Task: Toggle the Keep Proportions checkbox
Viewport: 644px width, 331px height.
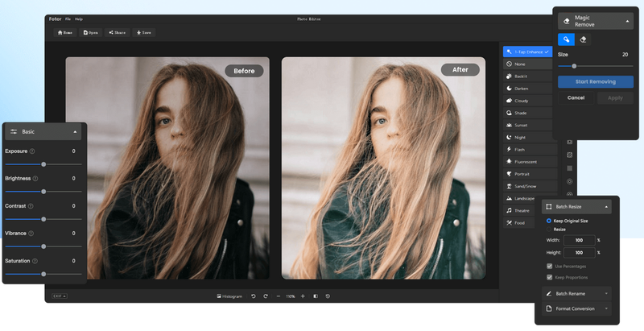Action: (549, 277)
